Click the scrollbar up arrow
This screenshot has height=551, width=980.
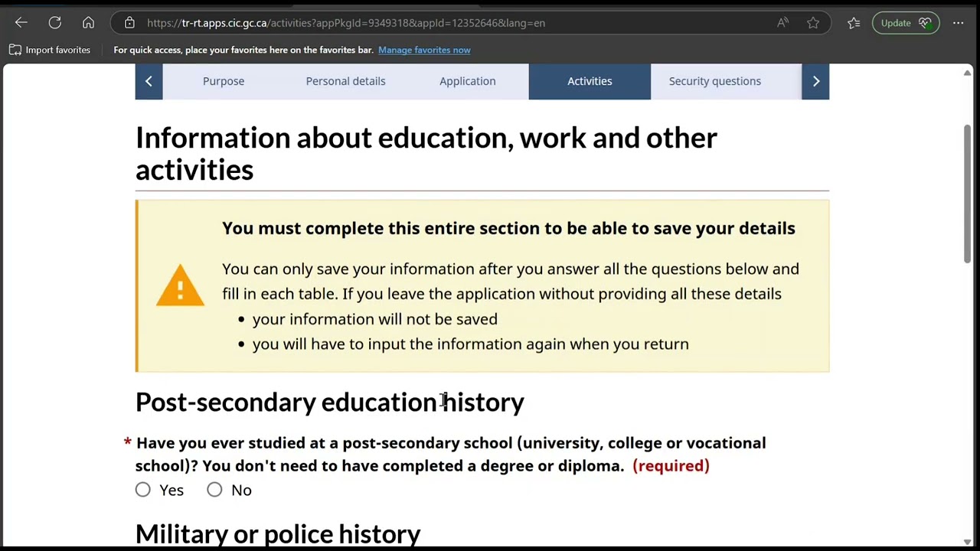coord(968,73)
